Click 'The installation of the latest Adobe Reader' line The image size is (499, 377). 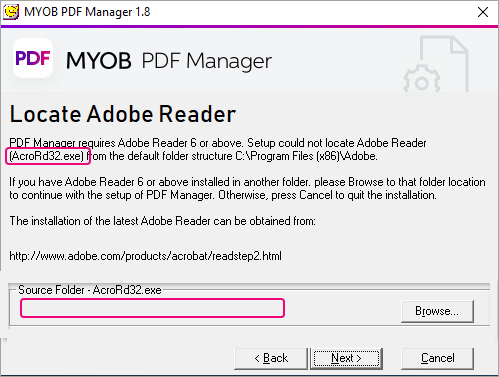click(x=162, y=221)
